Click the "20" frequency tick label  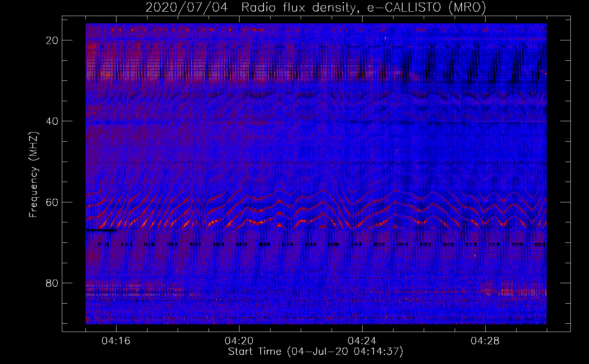[52, 40]
